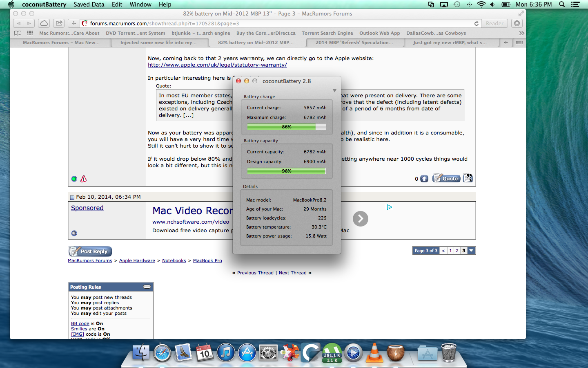Open the 'Torrent Search Engine' bookmark
The width and height of the screenshot is (588, 368).
pyautogui.click(x=327, y=33)
